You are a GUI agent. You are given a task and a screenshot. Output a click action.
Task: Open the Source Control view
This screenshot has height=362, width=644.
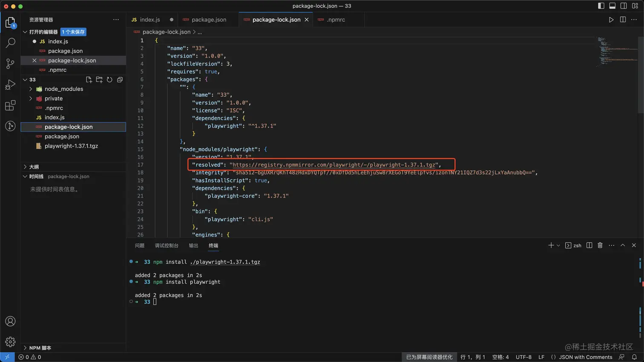10,64
